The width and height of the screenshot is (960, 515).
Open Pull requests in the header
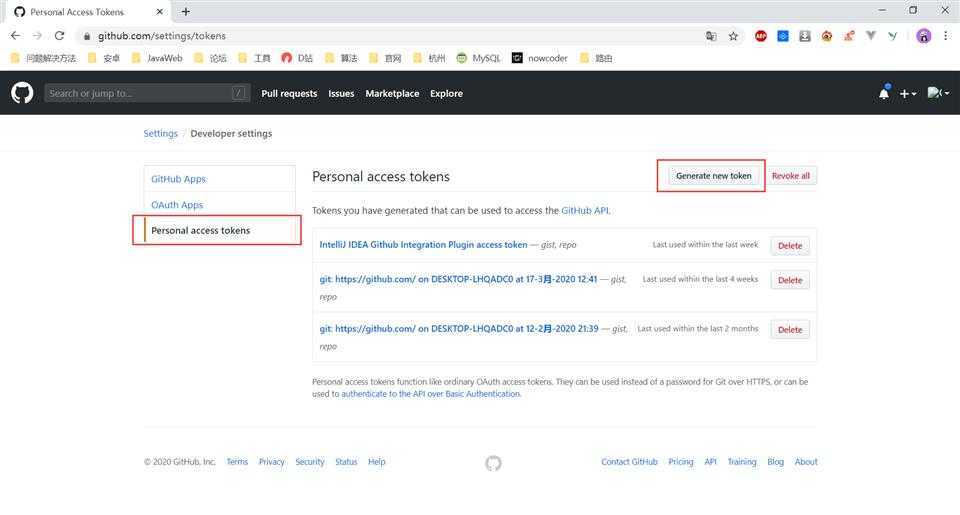pos(289,94)
